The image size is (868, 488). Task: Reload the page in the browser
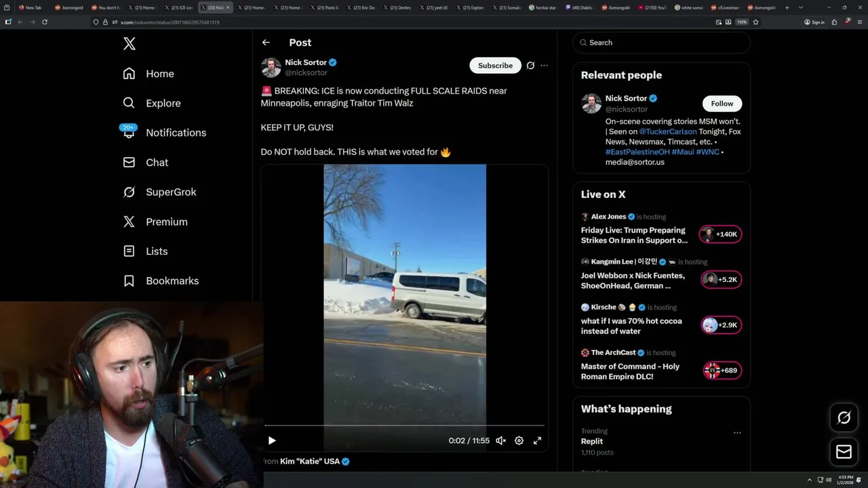45,22
